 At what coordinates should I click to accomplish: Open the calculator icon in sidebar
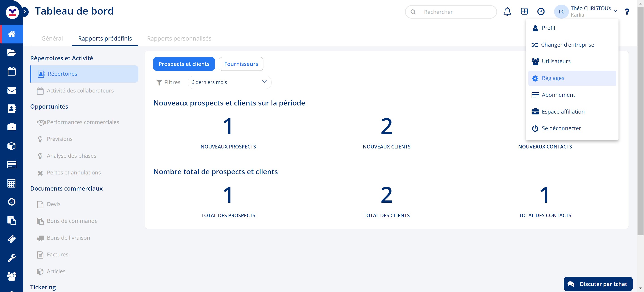pyautogui.click(x=11, y=183)
